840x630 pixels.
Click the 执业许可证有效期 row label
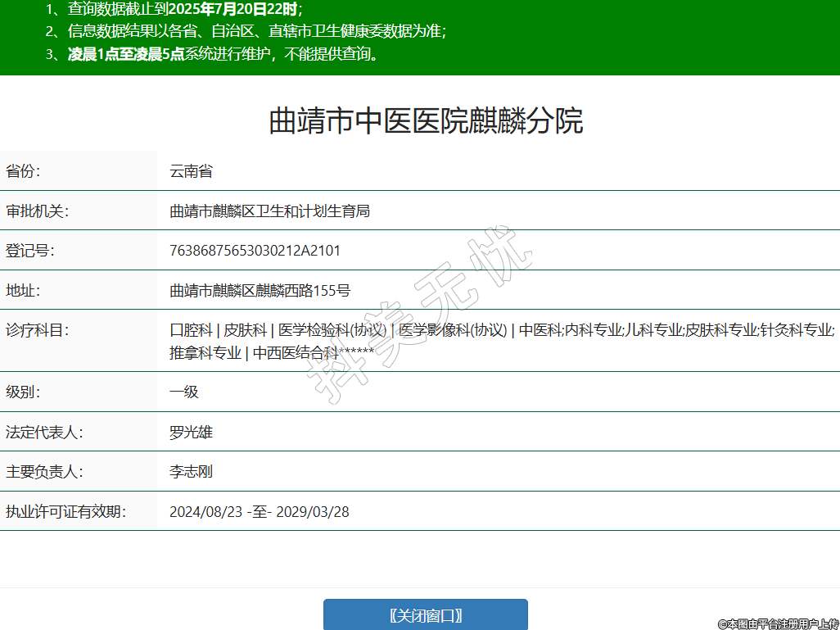point(65,512)
